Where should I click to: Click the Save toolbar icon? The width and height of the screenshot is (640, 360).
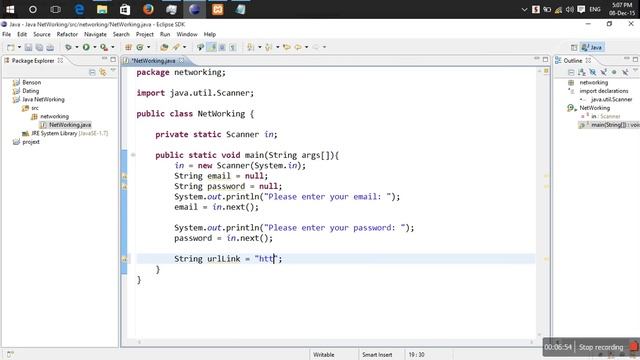point(28,47)
